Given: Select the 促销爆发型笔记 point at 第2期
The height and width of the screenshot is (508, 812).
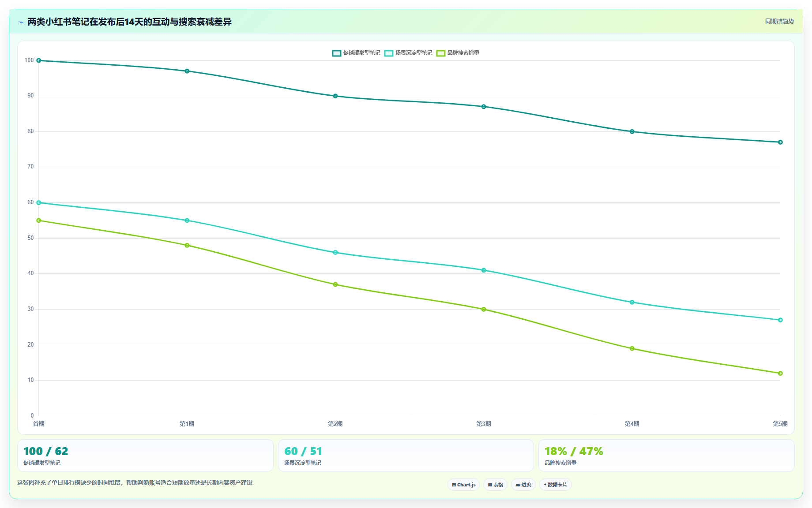Looking at the screenshot, I should click(x=335, y=96).
